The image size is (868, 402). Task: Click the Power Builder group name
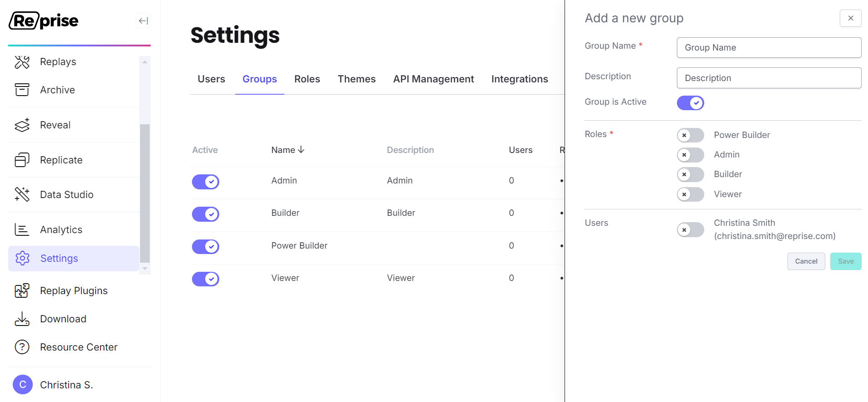(x=299, y=245)
